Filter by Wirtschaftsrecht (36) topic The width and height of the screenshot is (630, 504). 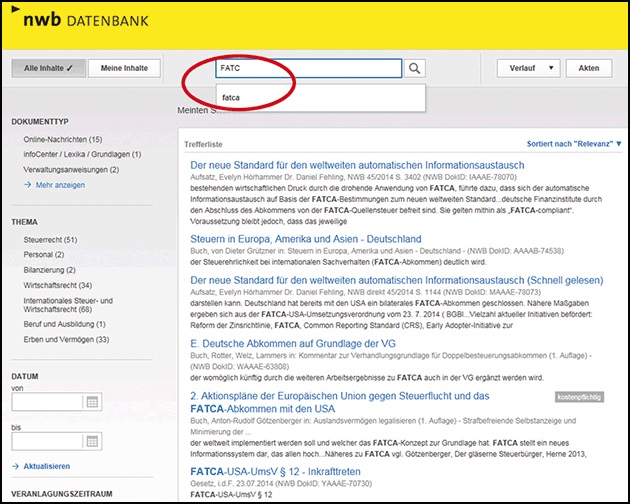[x=59, y=284]
